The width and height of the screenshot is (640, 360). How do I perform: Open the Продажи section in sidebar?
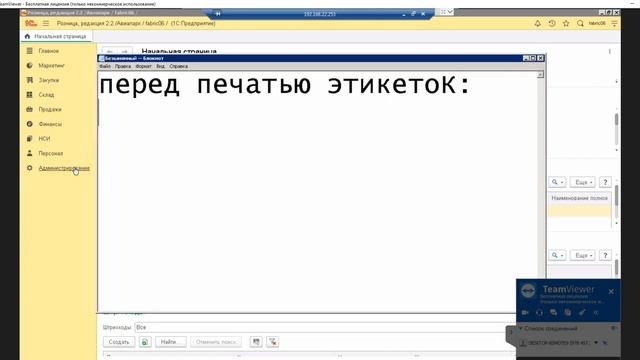click(50, 109)
